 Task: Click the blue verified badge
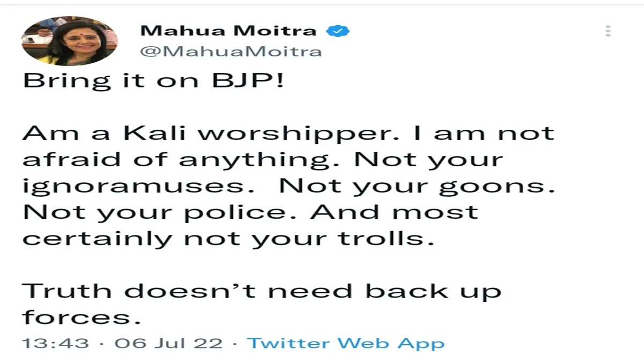click(339, 31)
